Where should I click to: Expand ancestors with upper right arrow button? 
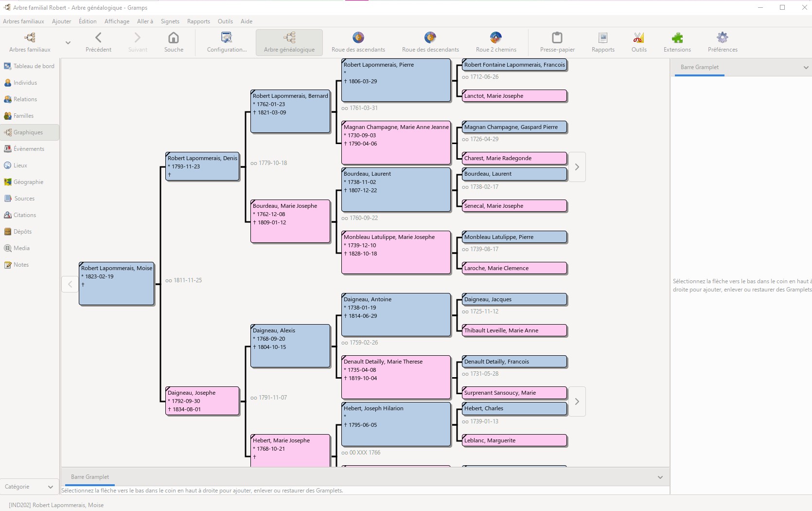(x=577, y=167)
